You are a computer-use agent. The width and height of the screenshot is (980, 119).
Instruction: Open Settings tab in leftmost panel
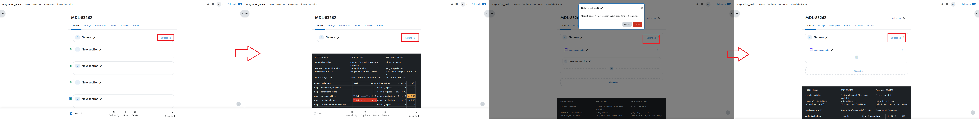87,26
